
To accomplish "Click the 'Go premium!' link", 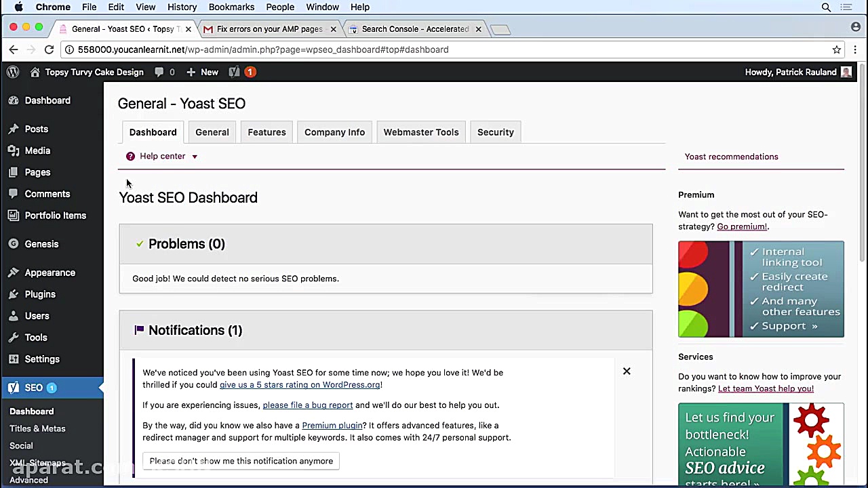I will point(741,226).
